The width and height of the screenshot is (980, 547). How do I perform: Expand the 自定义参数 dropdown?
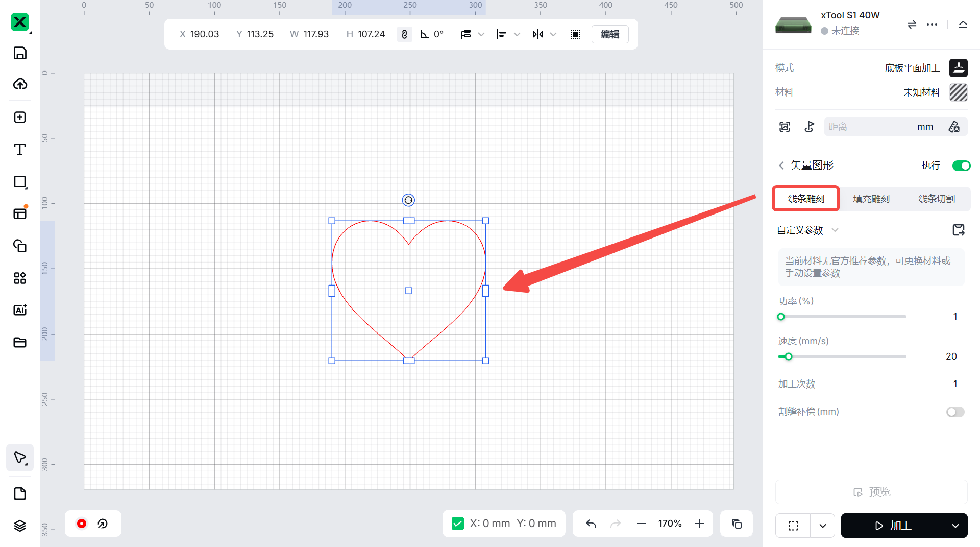point(835,230)
